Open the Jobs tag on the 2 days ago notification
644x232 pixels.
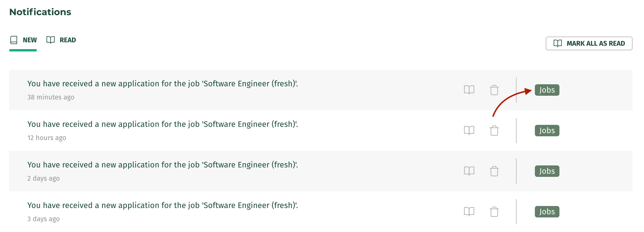tap(547, 171)
